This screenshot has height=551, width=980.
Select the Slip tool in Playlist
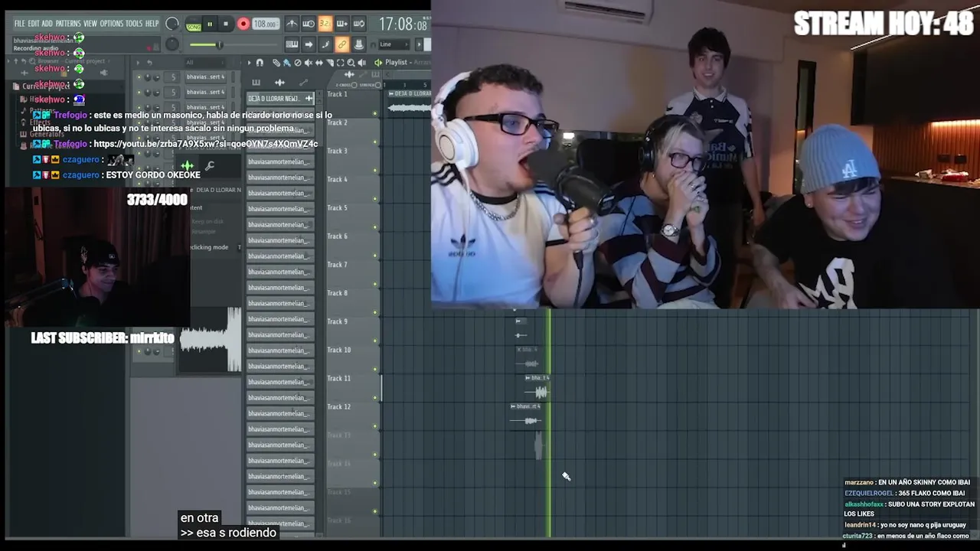pyautogui.click(x=318, y=62)
